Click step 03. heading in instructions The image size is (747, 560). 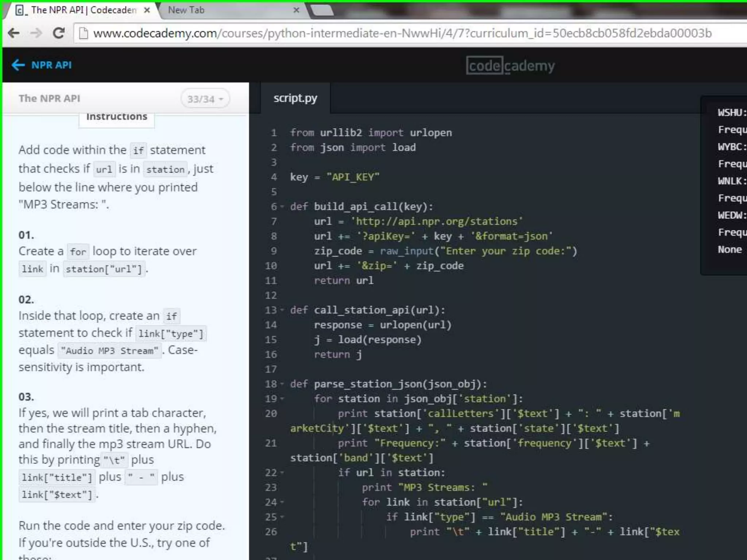point(26,397)
